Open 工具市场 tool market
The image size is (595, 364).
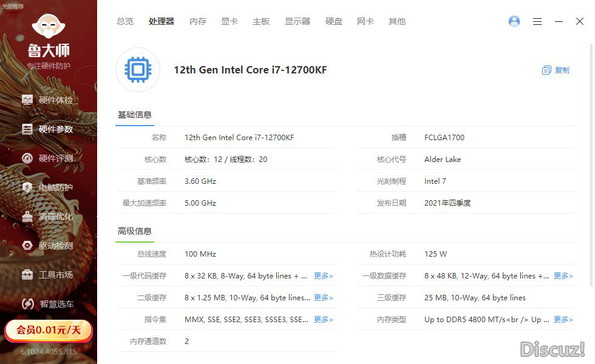coord(48,275)
